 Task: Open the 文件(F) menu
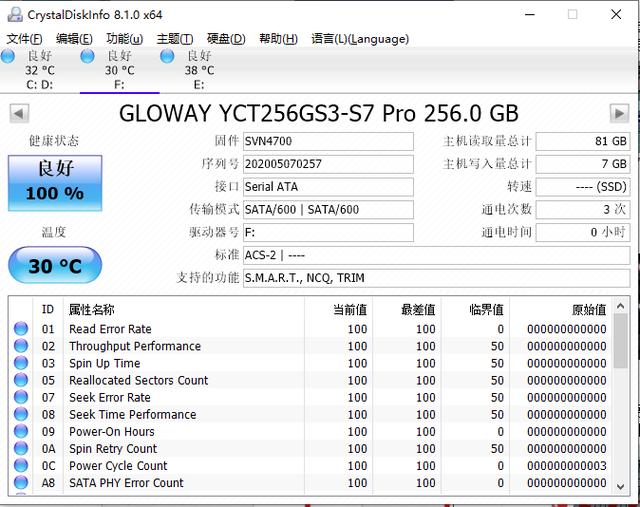[24, 39]
